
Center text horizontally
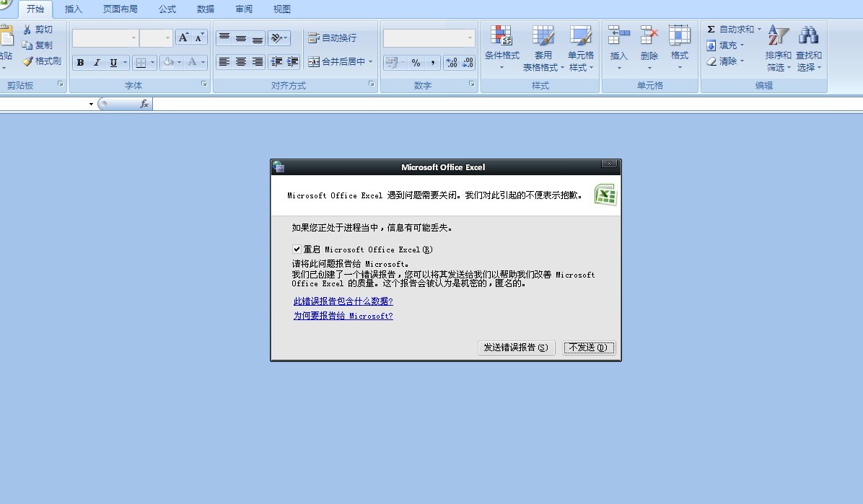point(240,62)
